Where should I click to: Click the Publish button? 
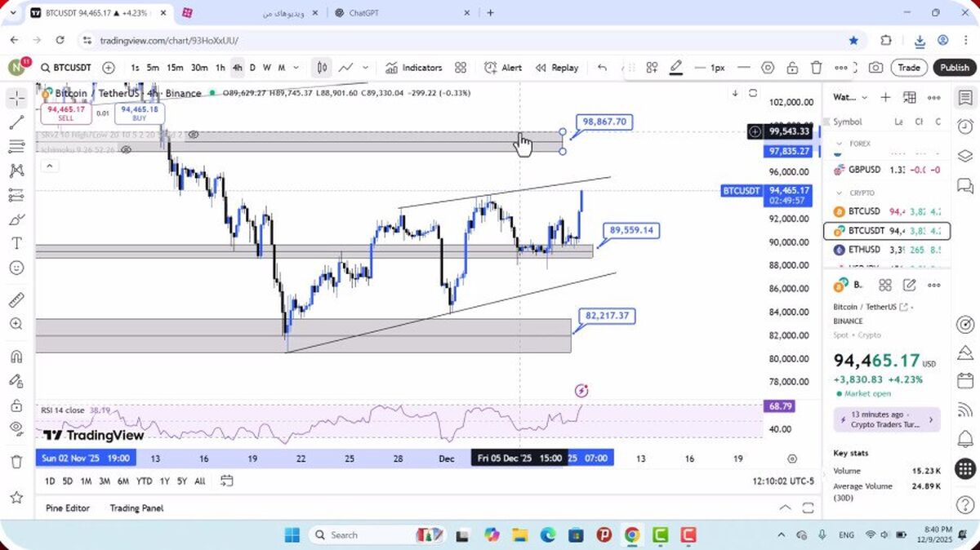[x=954, y=68]
